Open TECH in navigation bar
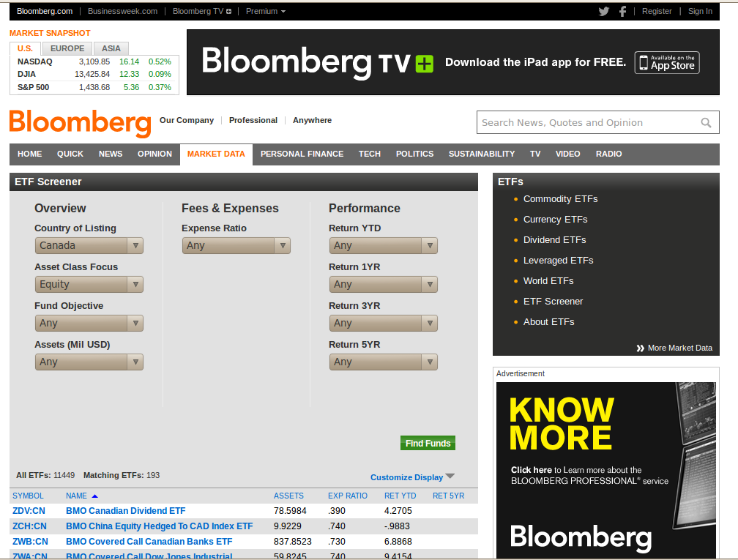The image size is (738, 560). [x=370, y=154]
